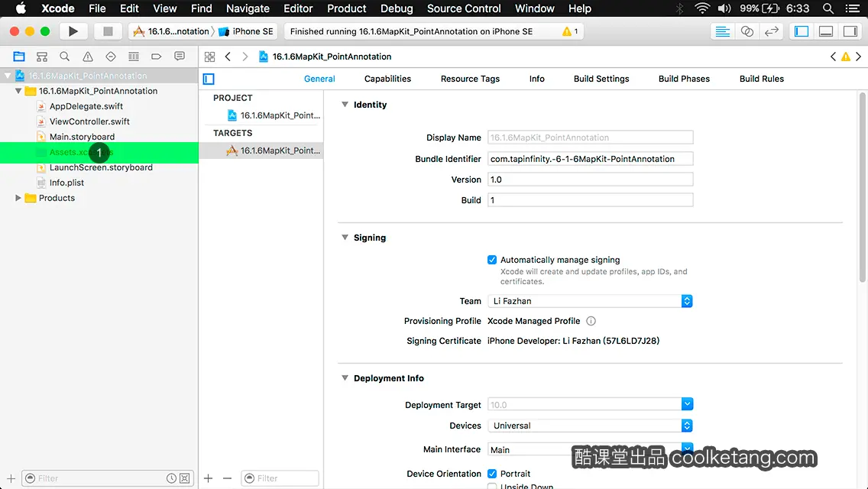This screenshot has width=868, height=489.
Task: Filter by source-controlled files
Action: [185, 478]
